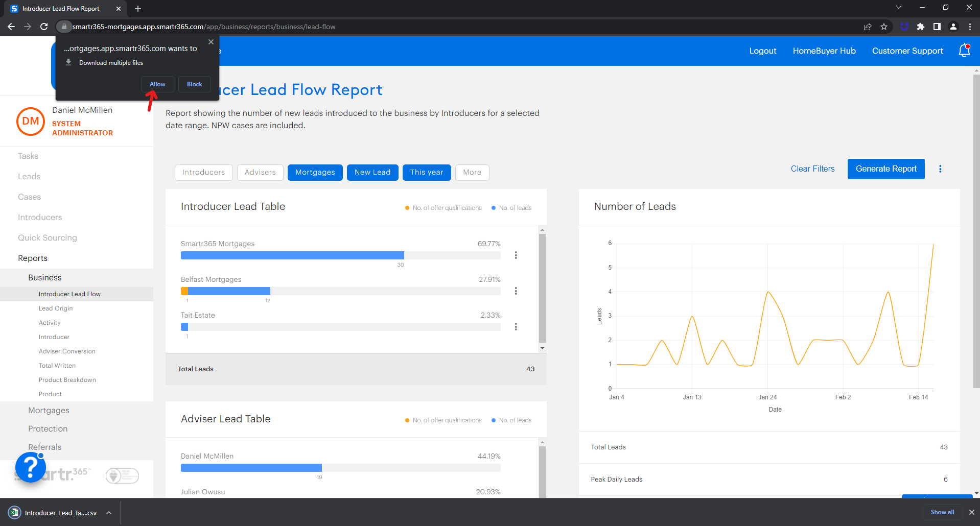Close the Introducer Lead Flow Report tab
980x526 pixels.
click(119, 9)
